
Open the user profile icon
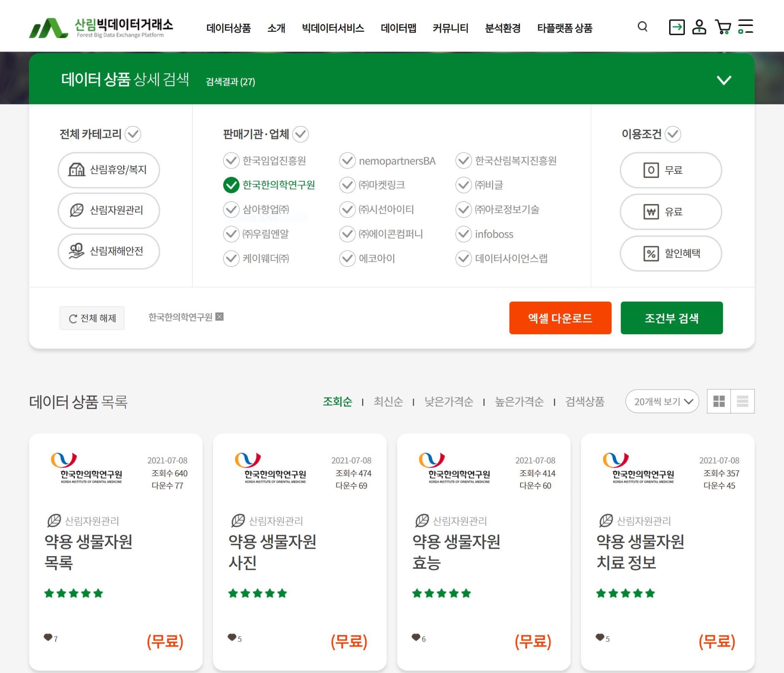click(x=699, y=27)
